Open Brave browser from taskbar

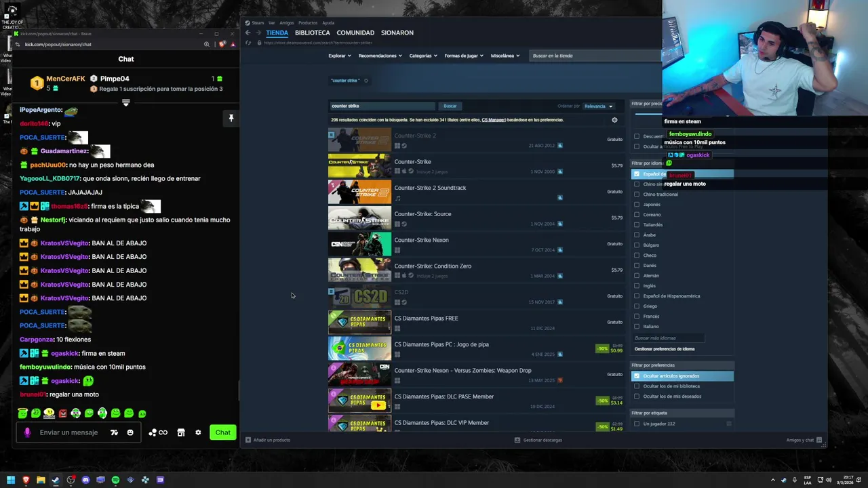26,480
